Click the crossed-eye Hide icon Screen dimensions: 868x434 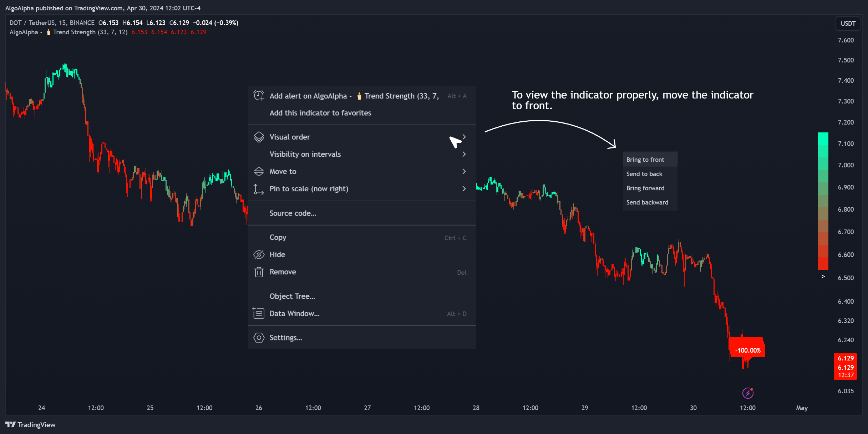pos(259,254)
